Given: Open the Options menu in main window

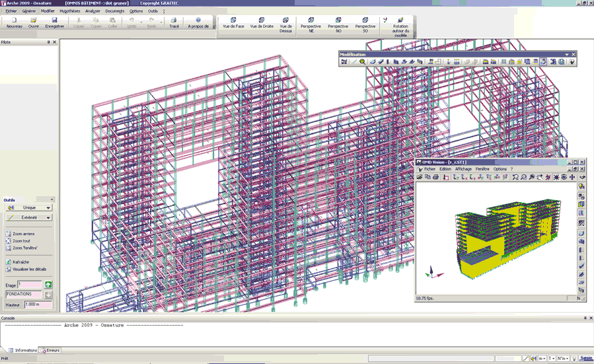Looking at the screenshot, I should point(136,11).
